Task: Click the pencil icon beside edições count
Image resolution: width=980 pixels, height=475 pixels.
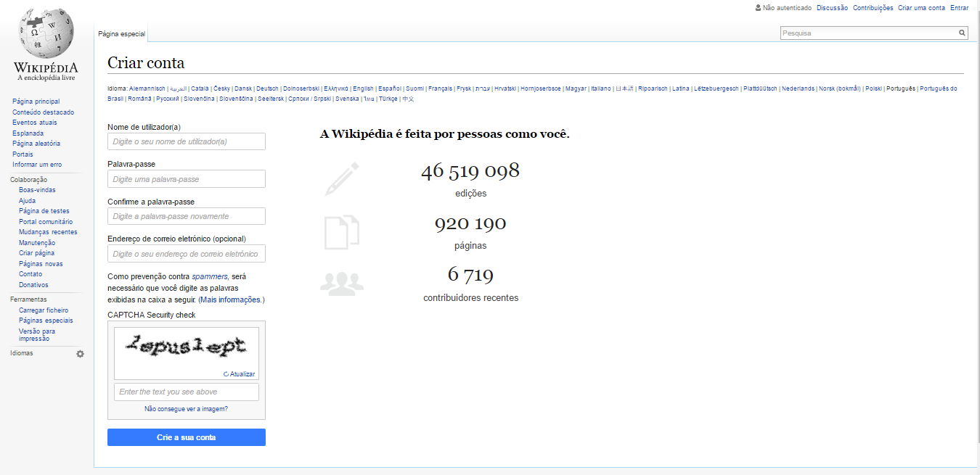Action: (x=343, y=178)
